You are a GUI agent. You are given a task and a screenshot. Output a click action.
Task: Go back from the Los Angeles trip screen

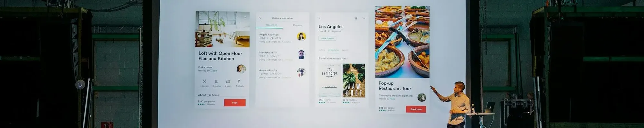(319, 18)
